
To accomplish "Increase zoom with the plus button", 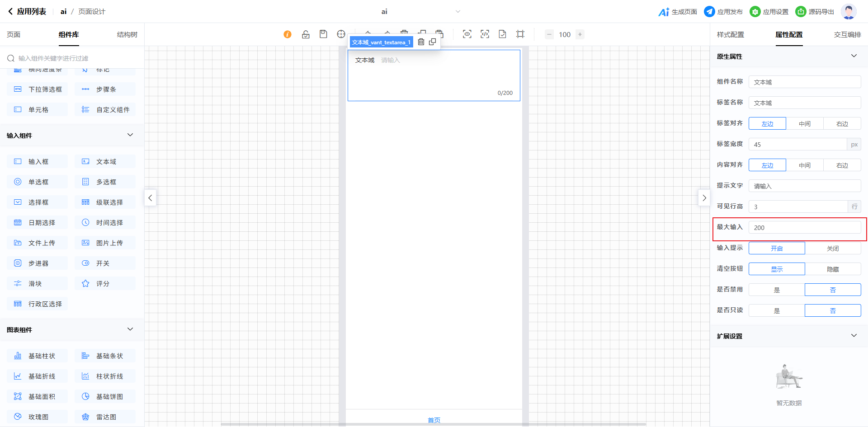I will point(580,34).
